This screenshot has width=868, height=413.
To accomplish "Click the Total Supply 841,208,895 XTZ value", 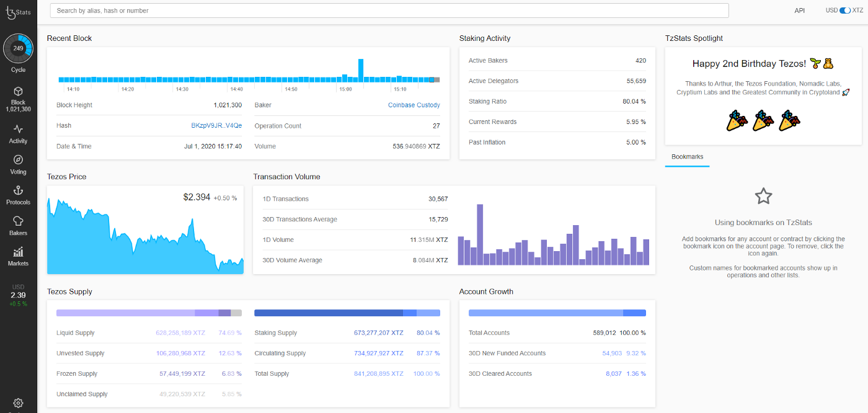I will [x=379, y=374].
